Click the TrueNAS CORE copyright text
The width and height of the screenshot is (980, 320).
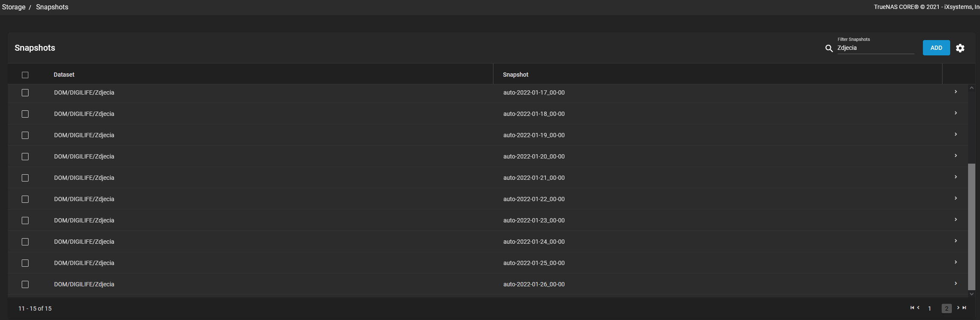point(927,7)
